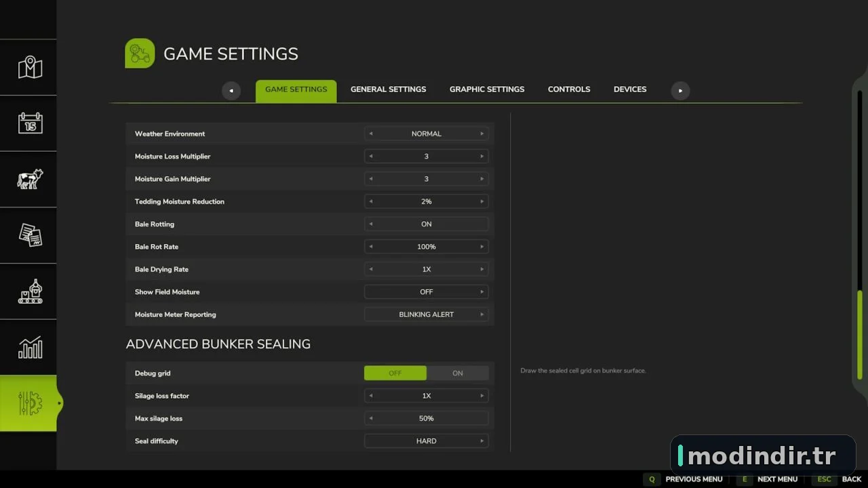Click Back button in footer
Image resolution: width=868 pixels, height=488 pixels.
(x=852, y=479)
